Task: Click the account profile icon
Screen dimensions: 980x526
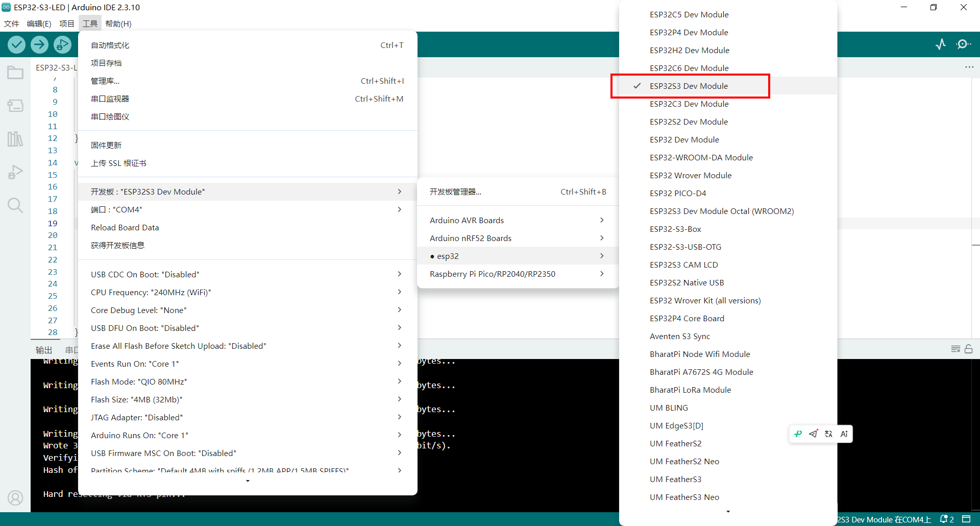Action: (15, 498)
